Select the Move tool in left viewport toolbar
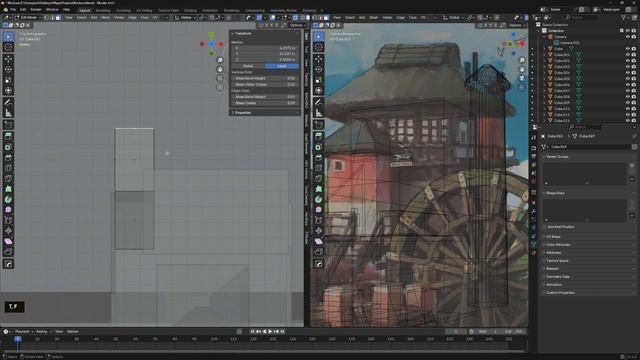640x360 pixels. (x=8, y=59)
